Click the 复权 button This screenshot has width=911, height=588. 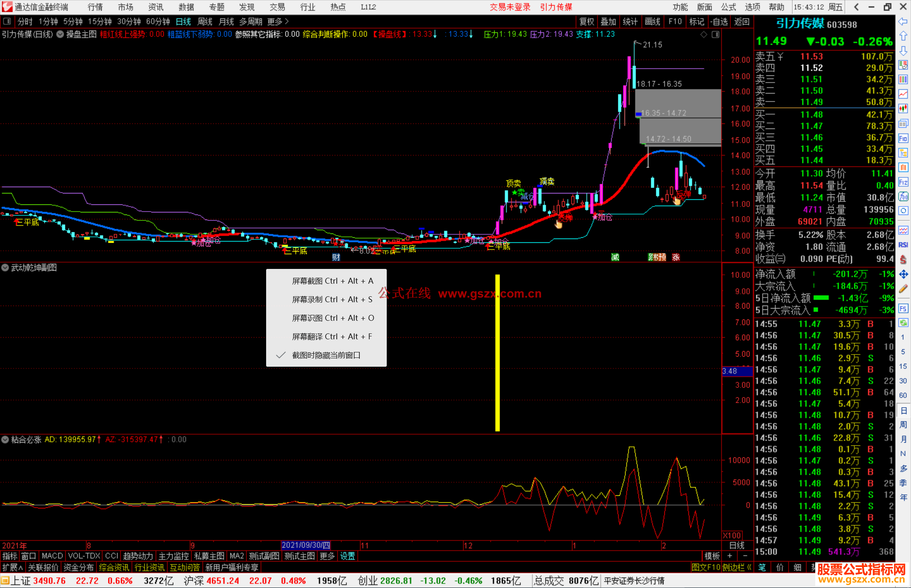tap(587, 21)
